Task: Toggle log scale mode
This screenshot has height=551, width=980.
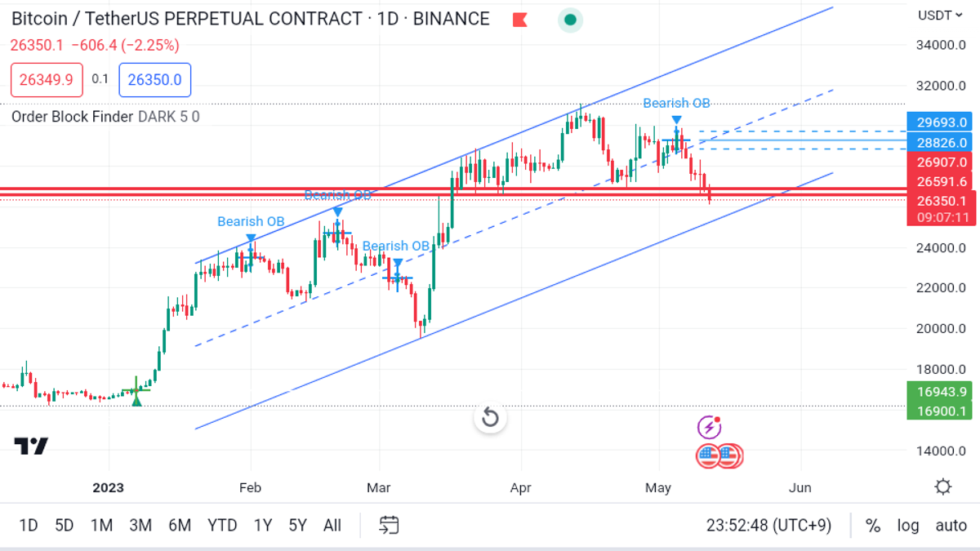Action: [907, 525]
